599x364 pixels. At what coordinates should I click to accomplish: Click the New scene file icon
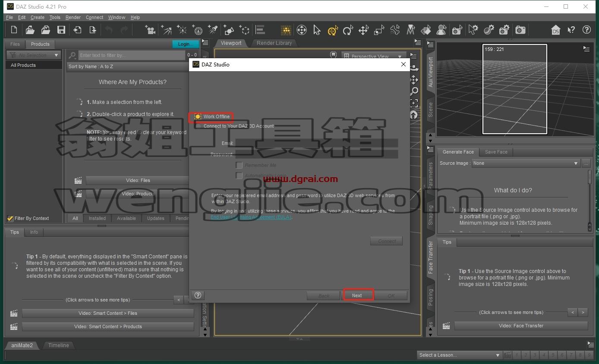pyautogui.click(x=14, y=30)
